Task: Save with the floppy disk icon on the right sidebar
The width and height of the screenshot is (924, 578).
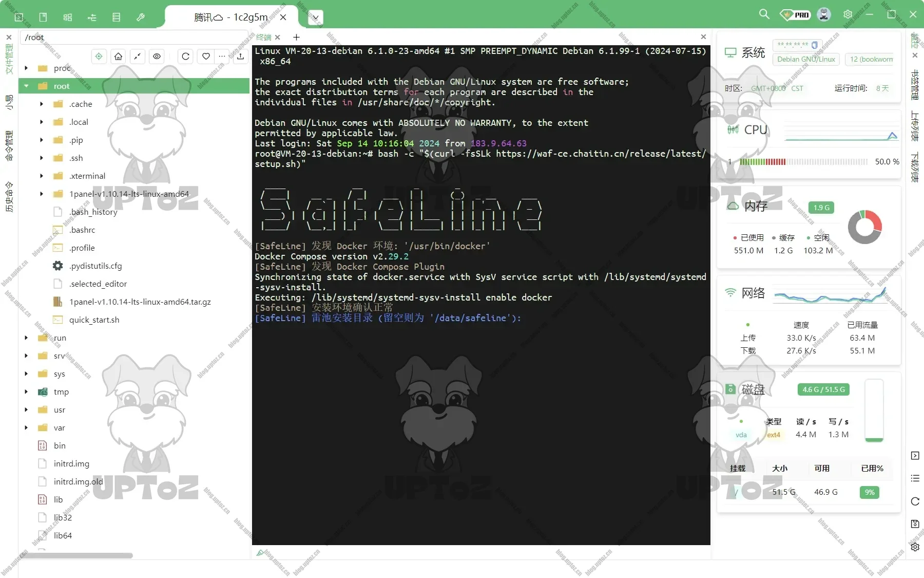Action: click(915, 524)
